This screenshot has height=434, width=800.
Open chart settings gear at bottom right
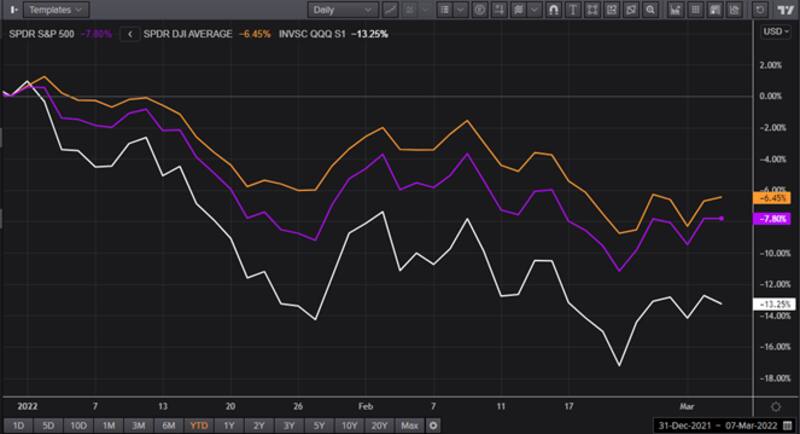point(775,407)
